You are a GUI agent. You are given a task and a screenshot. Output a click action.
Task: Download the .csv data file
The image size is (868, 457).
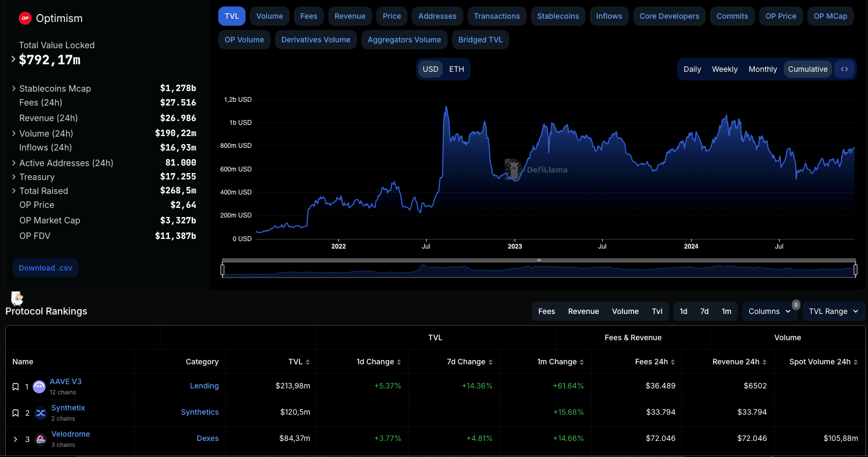pyautogui.click(x=46, y=268)
